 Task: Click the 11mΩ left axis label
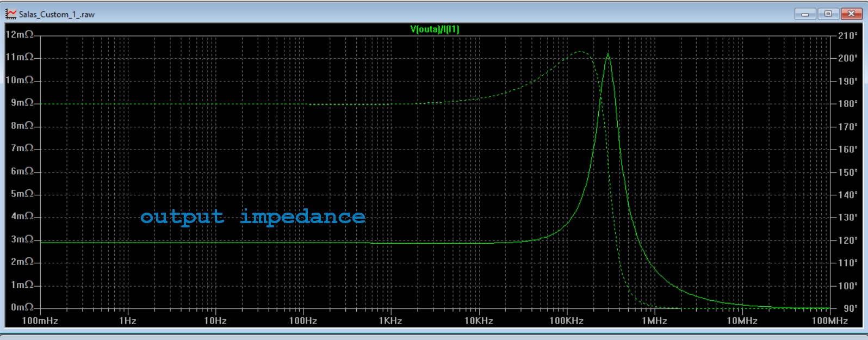20,57
